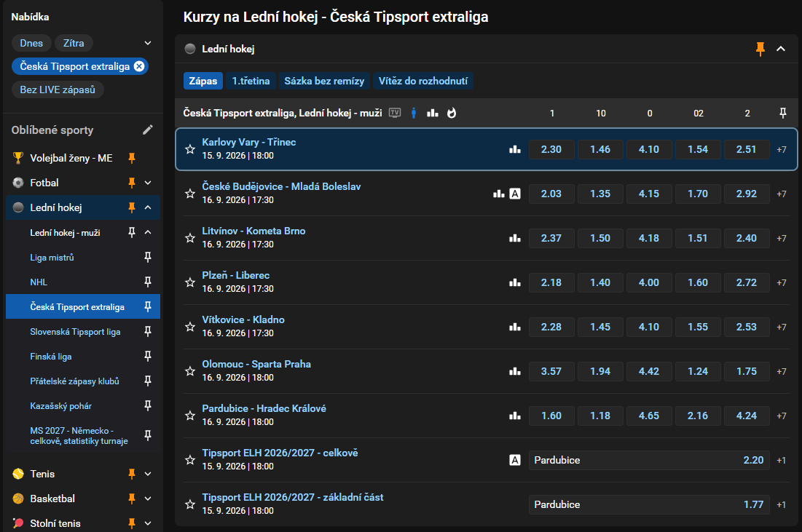Select Pardubice 1.77 základní část bet

click(649, 504)
